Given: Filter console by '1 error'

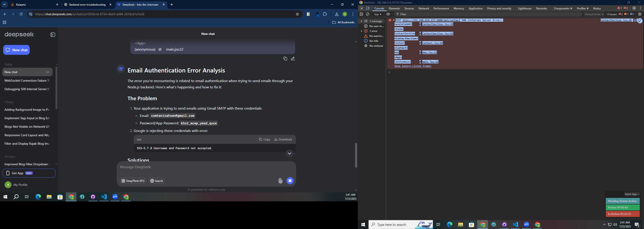Looking at the screenshot, I should click(x=373, y=31).
